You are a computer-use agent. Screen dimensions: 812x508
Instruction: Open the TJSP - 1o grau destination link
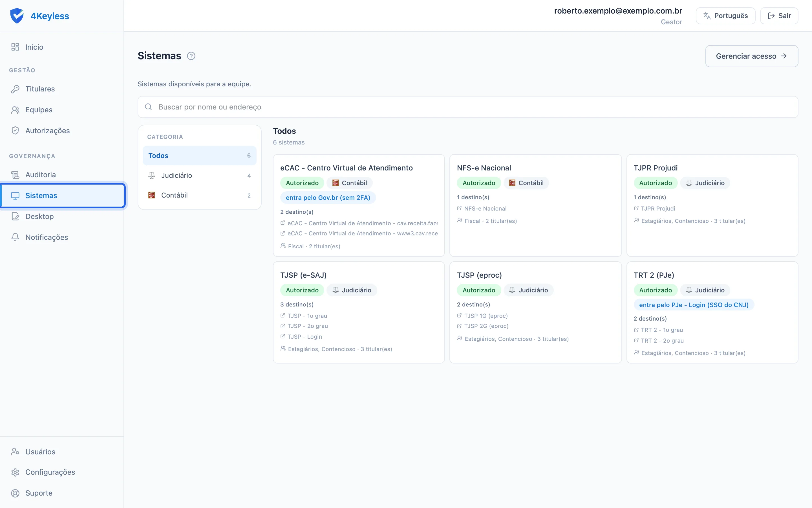307,316
